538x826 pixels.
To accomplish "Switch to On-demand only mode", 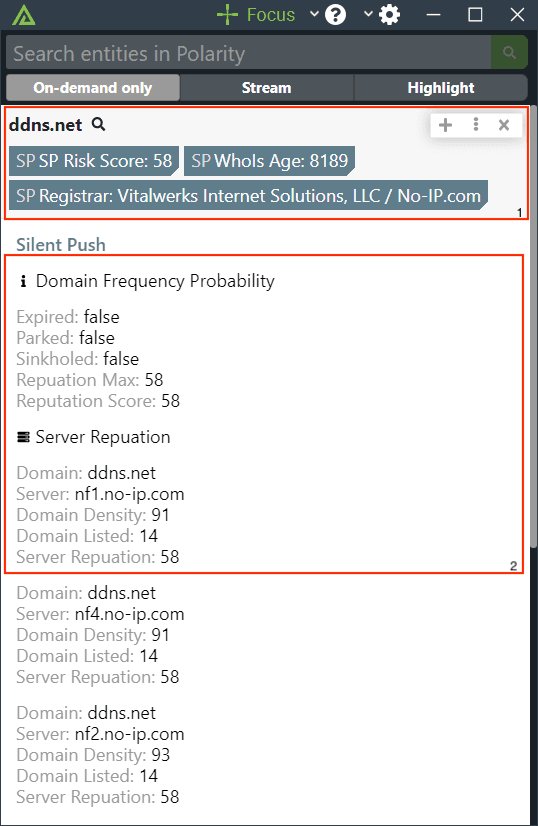I will (93, 87).
